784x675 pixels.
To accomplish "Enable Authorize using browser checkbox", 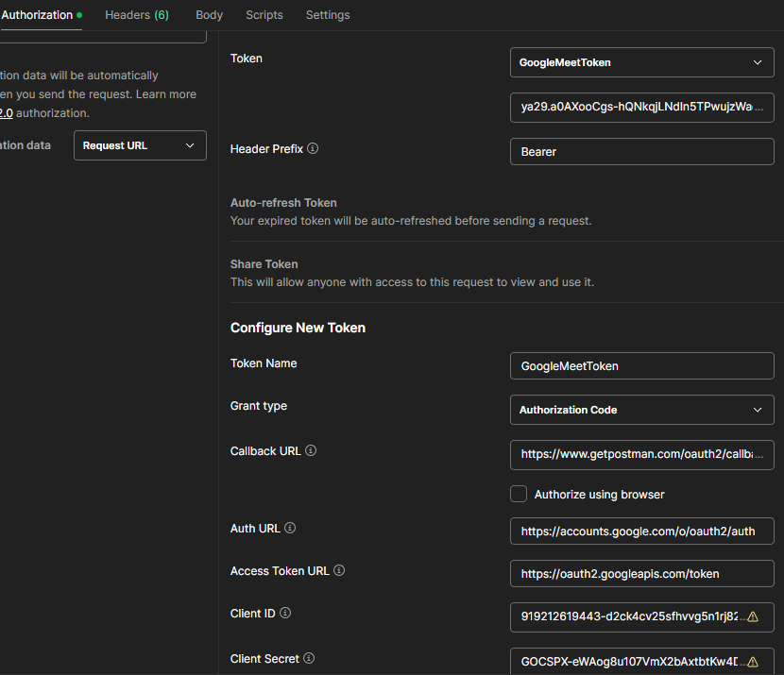I will coord(519,494).
